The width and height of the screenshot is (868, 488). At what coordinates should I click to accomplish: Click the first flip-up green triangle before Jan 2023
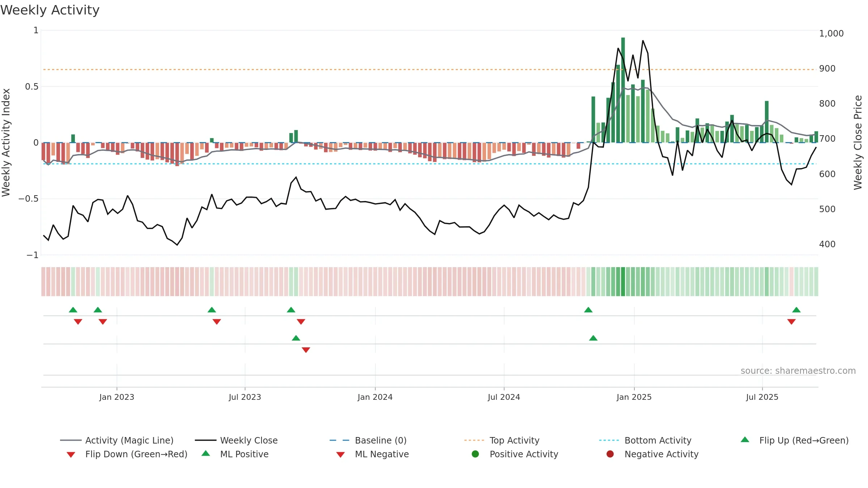click(x=73, y=310)
